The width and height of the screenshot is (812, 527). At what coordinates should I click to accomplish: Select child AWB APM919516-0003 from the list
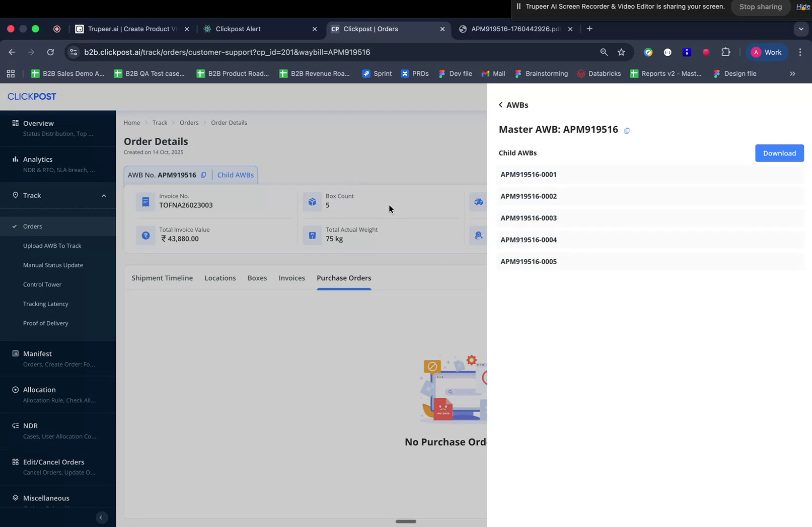pyautogui.click(x=528, y=218)
